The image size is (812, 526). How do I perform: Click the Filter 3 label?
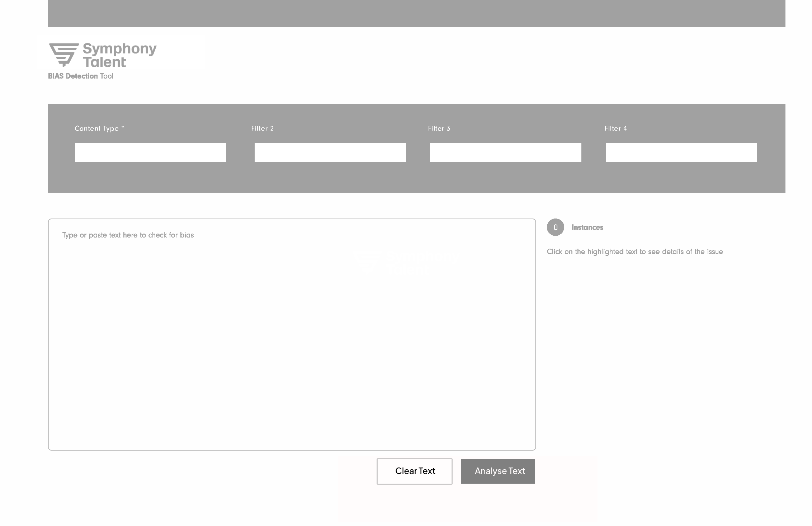[x=439, y=128]
